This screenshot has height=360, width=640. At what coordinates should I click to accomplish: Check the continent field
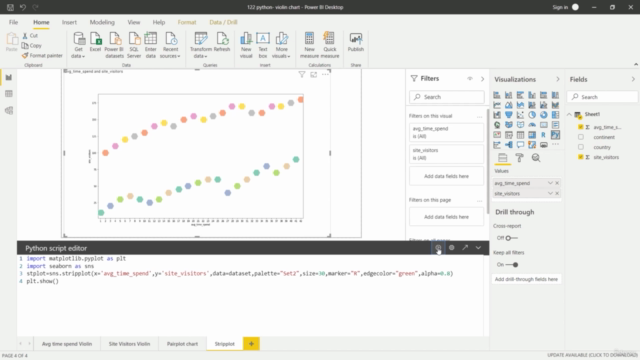580,137
